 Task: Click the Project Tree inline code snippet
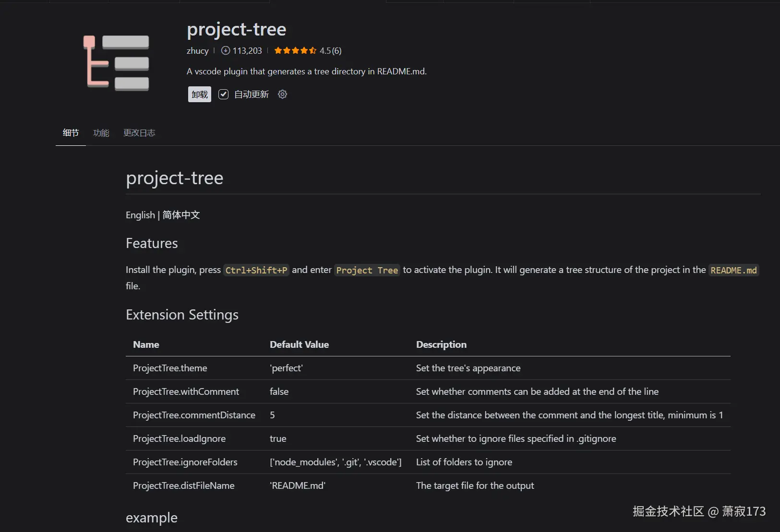[367, 270]
